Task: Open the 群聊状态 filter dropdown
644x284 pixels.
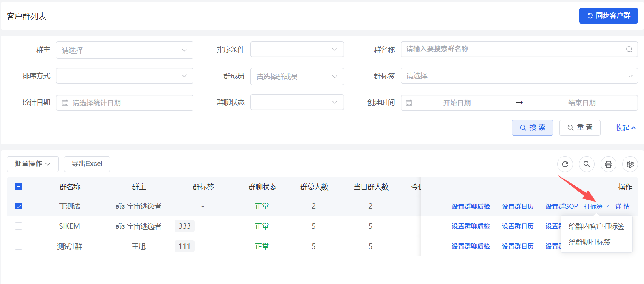Action: coord(297,102)
